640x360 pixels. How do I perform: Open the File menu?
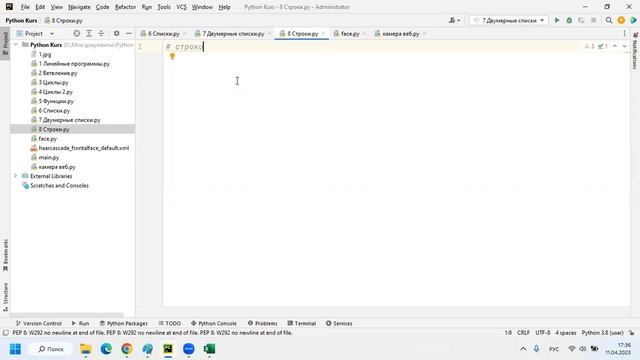coord(25,7)
